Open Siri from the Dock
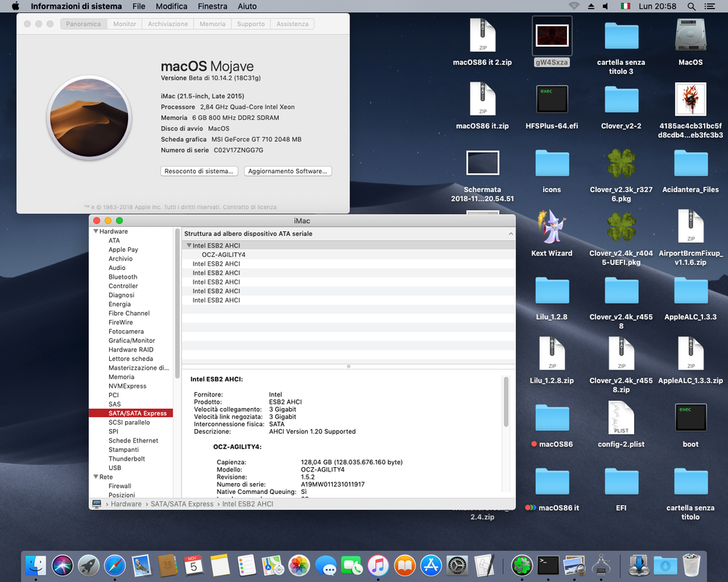The width and height of the screenshot is (728, 582). [62, 565]
